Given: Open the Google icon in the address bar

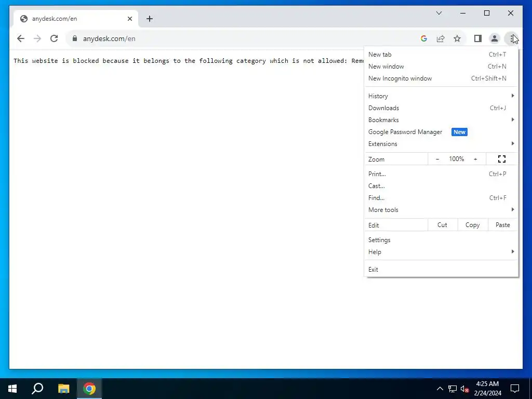Looking at the screenshot, I should [x=424, y=38].
